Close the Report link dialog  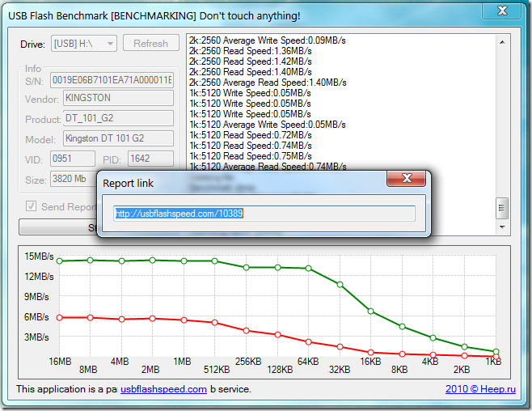(x=407, y=179)
